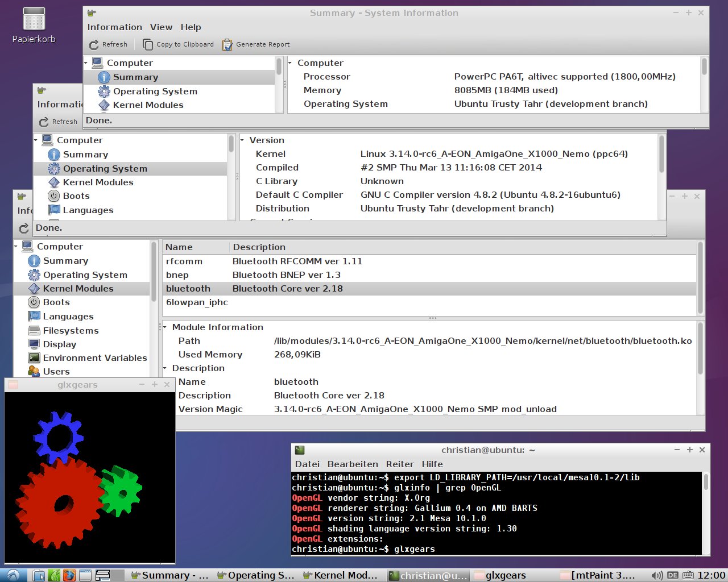This screenshot has height=582, width=728.
Task: Click the Copy to Clipboard button
Action: (x=178, y=44)
